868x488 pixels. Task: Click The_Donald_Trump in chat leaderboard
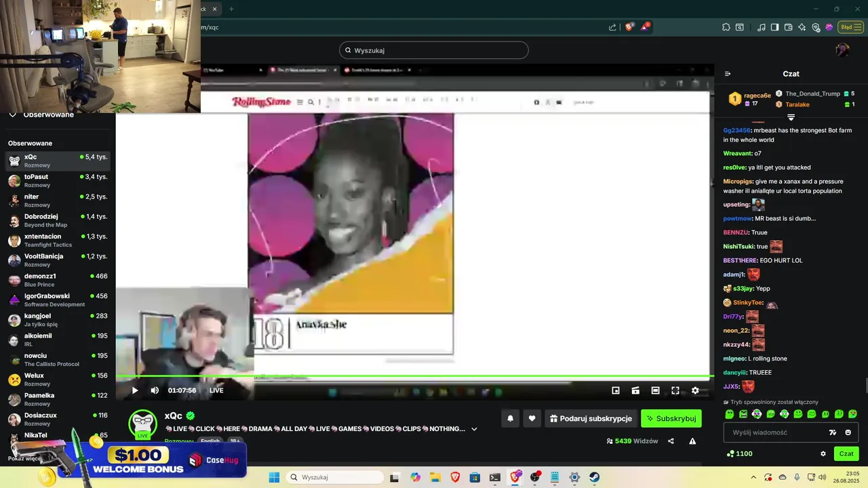(812, 94)
